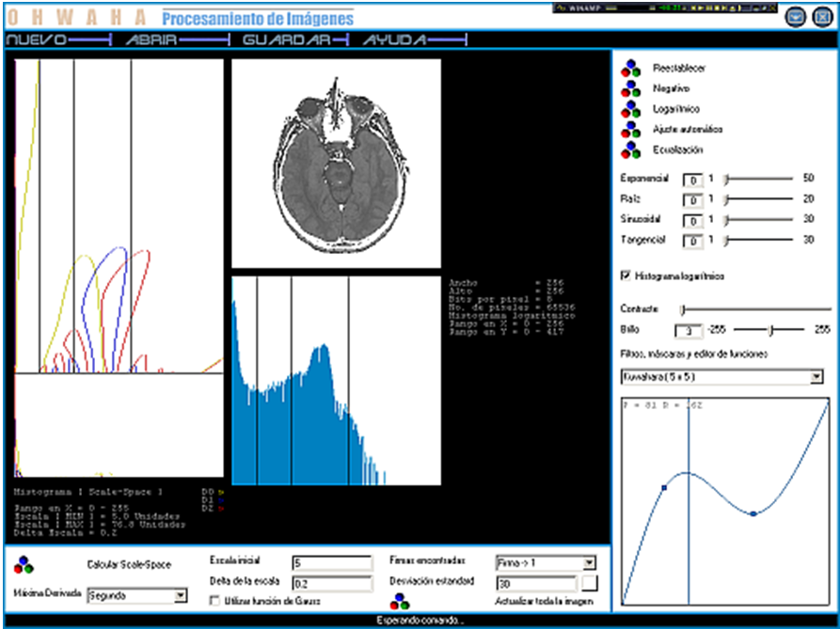Click the Raíz value field
Viewport: 840px width, 629px height.
tap(692, 200)
